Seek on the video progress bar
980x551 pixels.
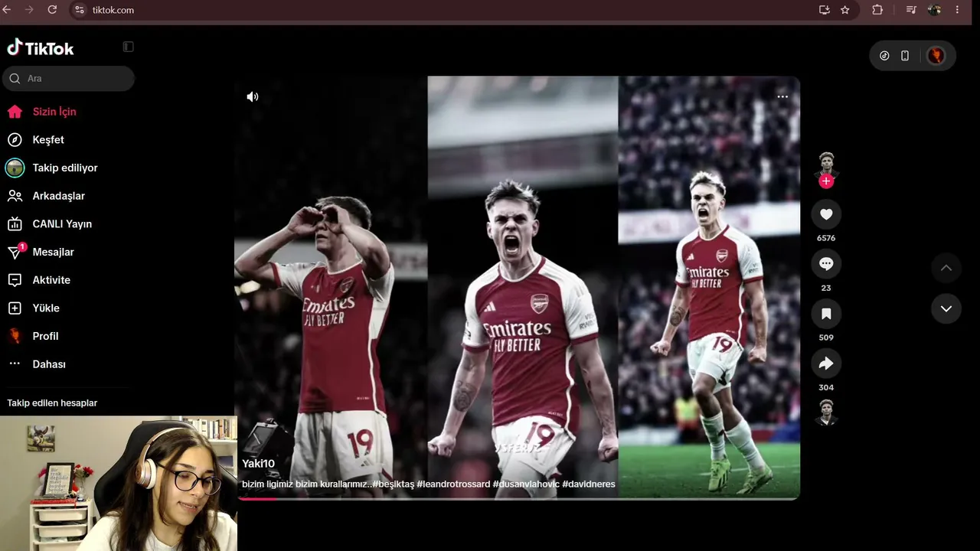tap(518, 499)
